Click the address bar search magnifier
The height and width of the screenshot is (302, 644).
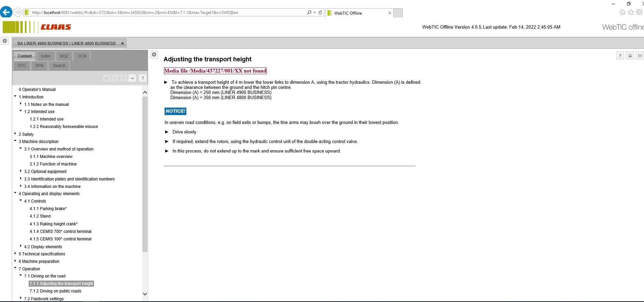click(309, 13)
